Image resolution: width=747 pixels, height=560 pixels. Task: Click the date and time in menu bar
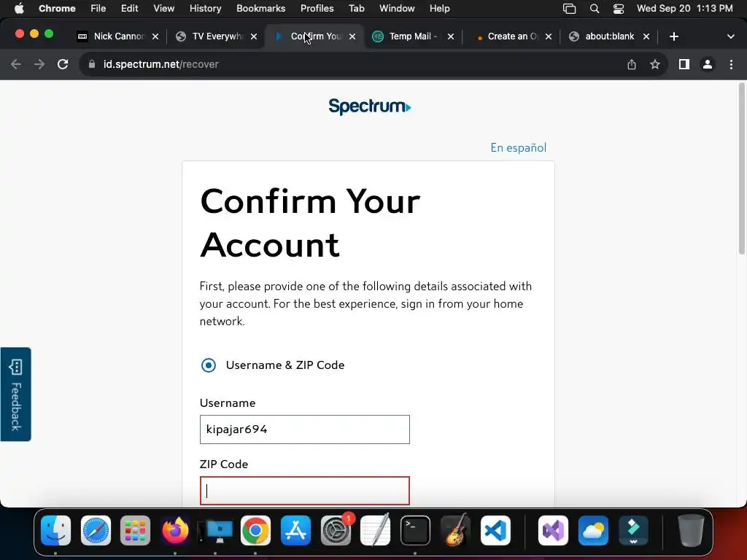coord(684,9)
